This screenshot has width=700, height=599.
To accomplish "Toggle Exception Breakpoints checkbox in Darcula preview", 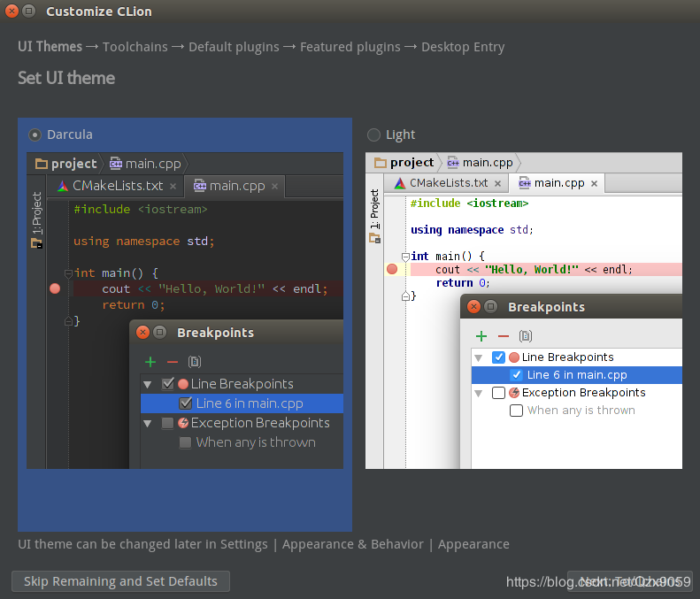I will (x=167, y=423).
